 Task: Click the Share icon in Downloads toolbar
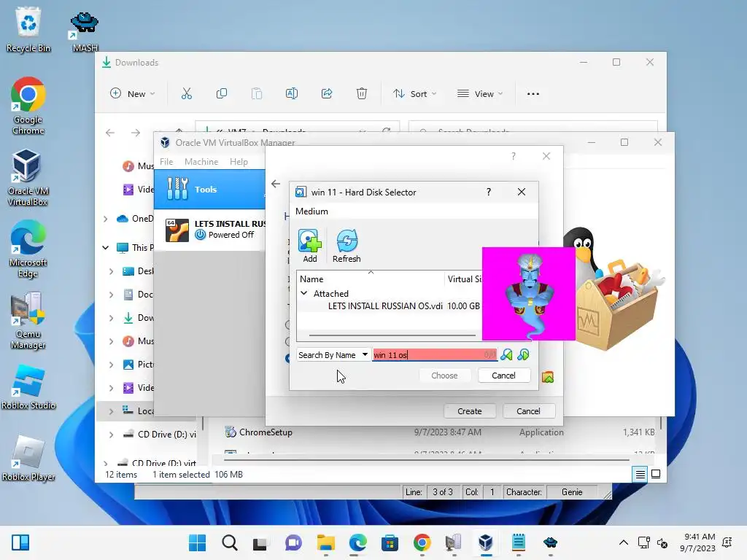327,94
